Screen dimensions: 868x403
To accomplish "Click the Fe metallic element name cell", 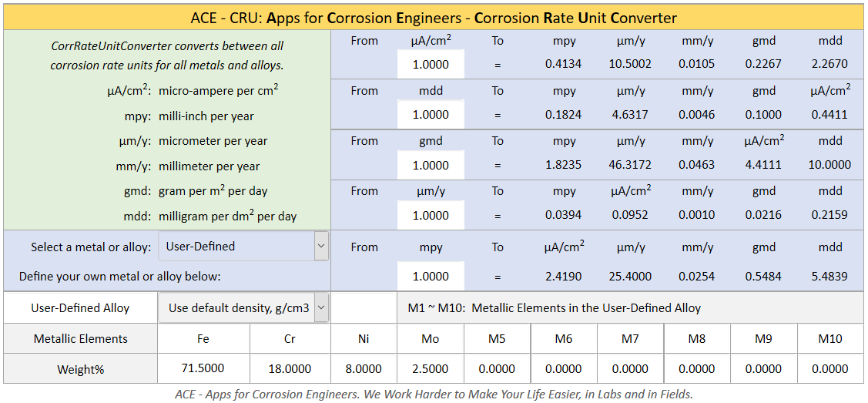I will (x=203, y=339).
